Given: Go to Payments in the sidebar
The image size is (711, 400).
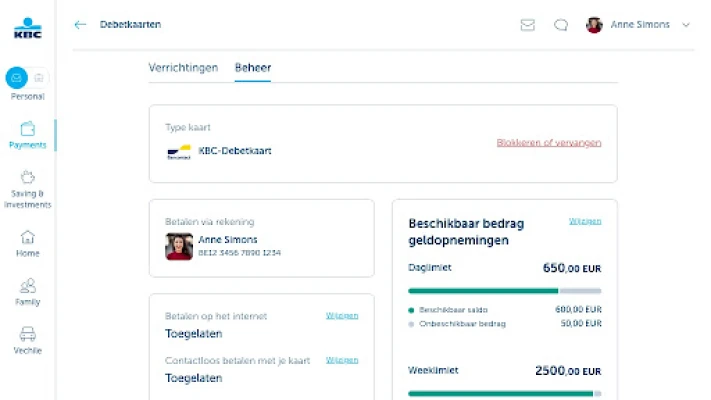Looking at the screenshot, I should pyautogui.click(x=27, y=135).
